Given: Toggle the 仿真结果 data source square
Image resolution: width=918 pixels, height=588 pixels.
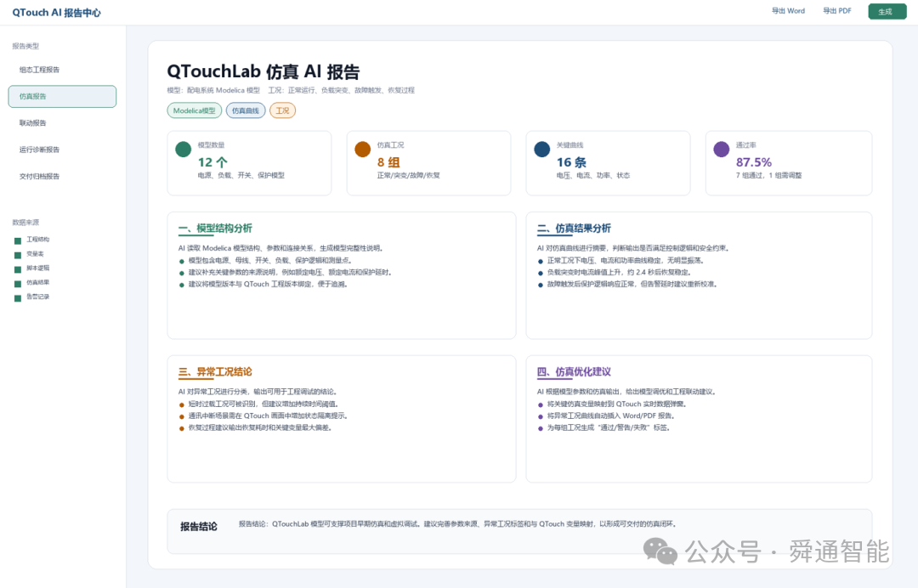Looking at the screenshot, I should tap(18, 283).
